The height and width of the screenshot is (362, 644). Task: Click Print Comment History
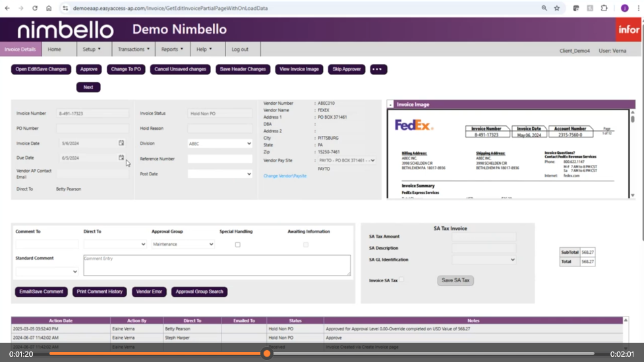(100, 291)
